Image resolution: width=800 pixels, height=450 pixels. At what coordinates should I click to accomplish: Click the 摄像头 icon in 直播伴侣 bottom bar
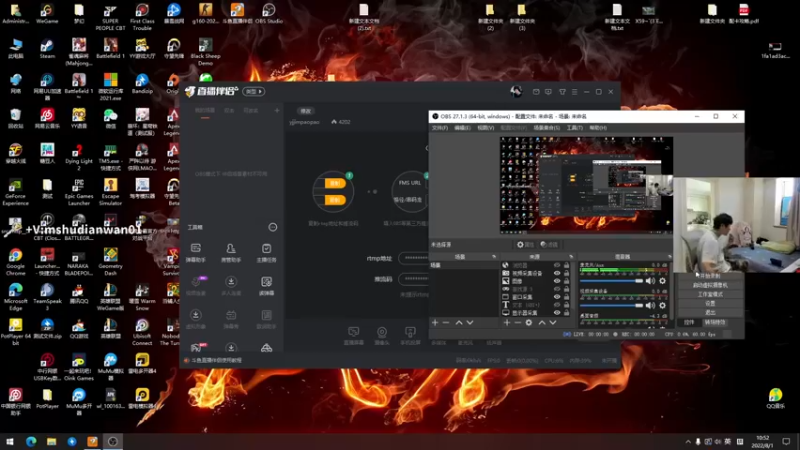click(x=382, y=335)
